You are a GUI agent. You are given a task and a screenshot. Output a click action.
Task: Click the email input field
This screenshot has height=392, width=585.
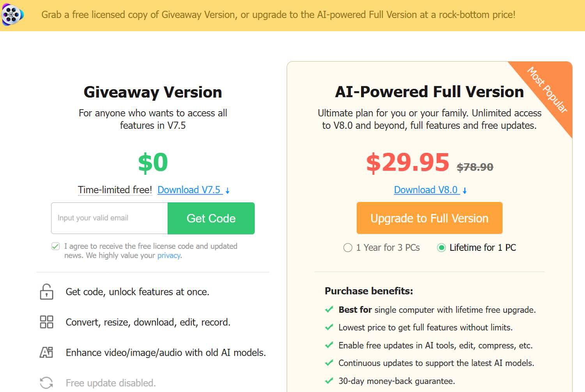110,218
